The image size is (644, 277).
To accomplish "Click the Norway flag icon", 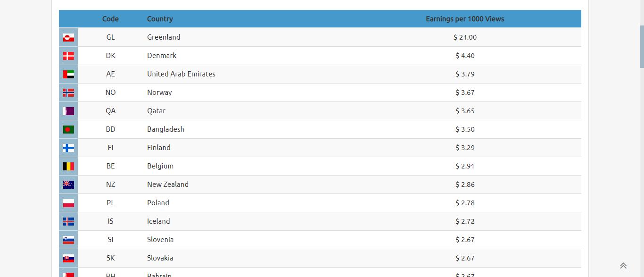I will coord(68,92).
